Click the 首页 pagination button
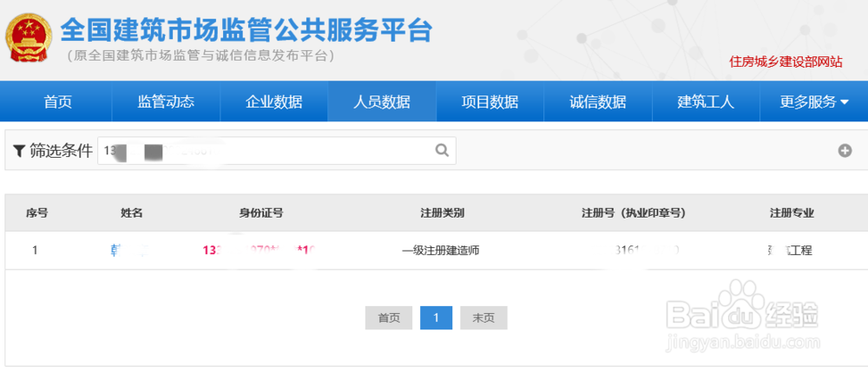 click(389, 318)
